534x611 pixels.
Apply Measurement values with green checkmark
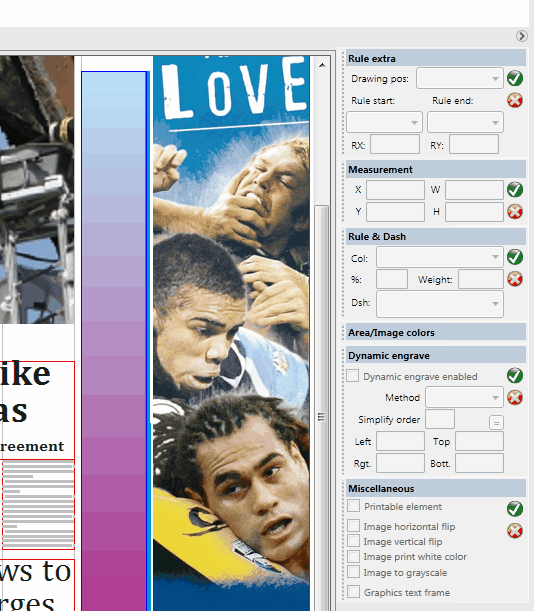click(x=515, y=190)
